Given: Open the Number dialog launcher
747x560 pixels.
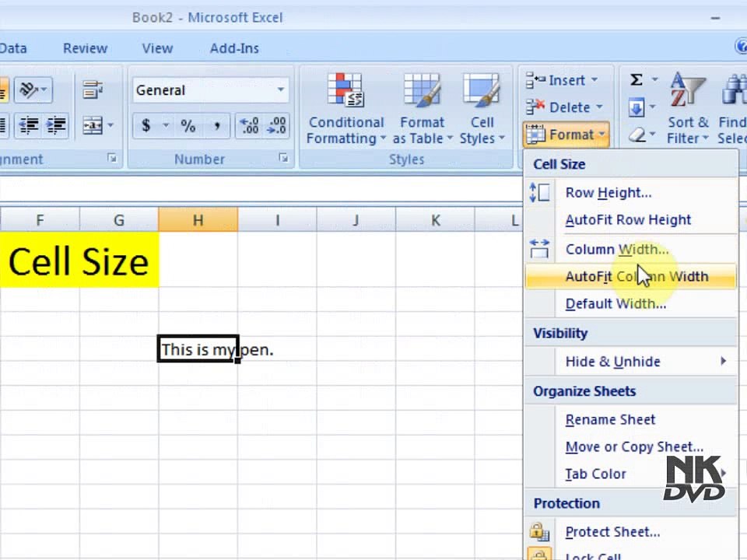Looking at the screenshot, I should pyautogui.click(x=283, y=158).
